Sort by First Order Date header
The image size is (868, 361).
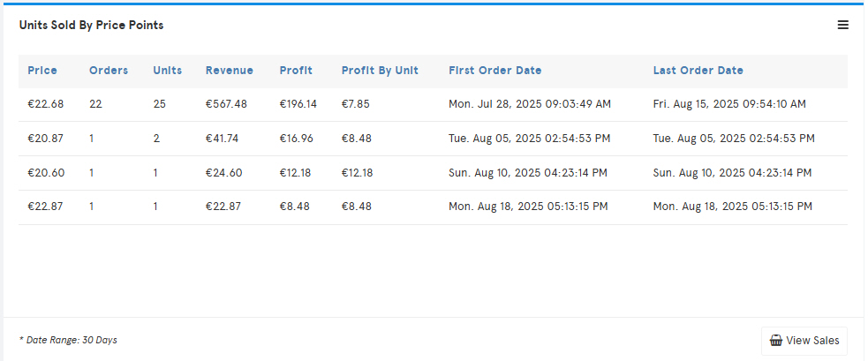point(494,71)
